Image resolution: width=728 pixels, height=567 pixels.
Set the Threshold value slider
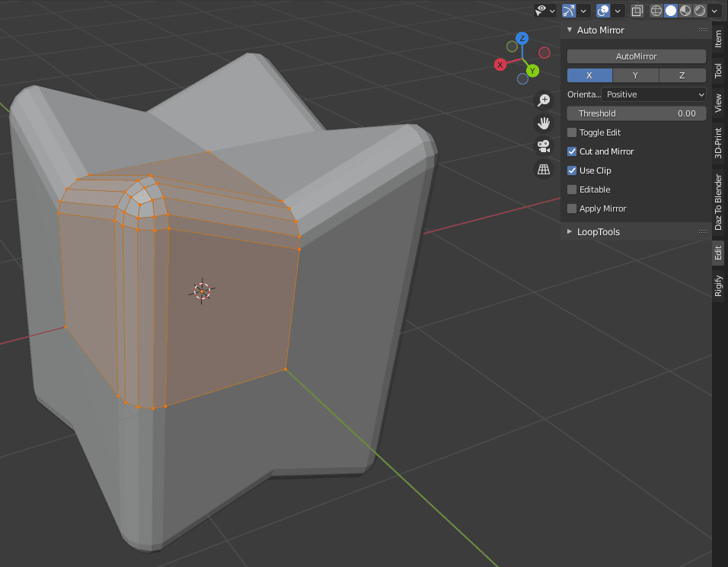(636, 113)
